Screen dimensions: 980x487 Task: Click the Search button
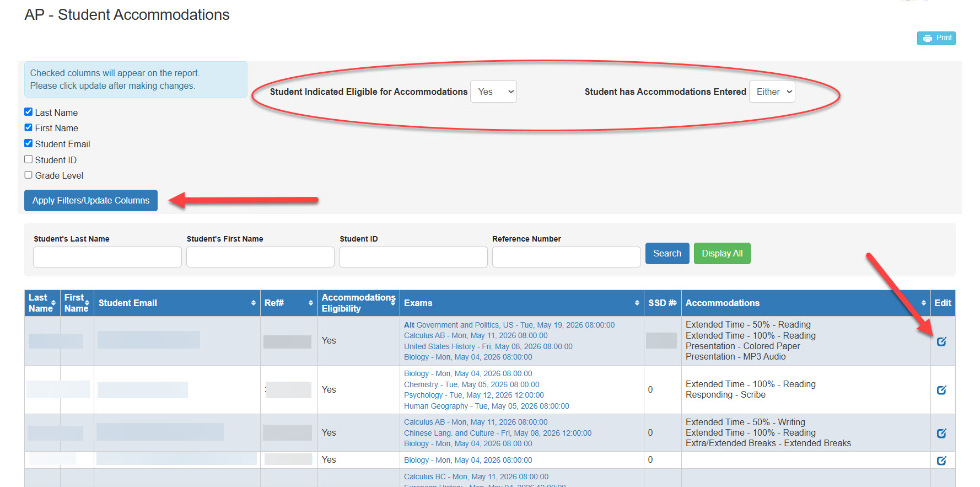pos(667,253)
